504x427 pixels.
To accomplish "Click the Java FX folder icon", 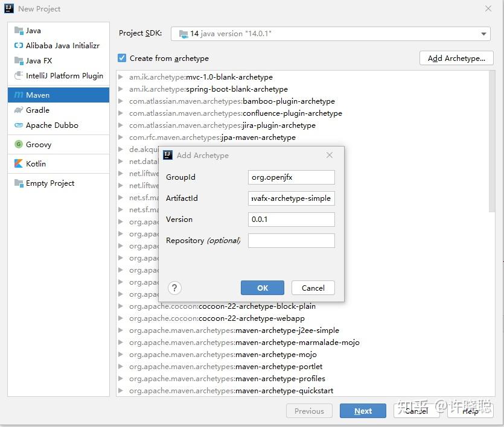I will pyautogui.click(x=19, y=60).
